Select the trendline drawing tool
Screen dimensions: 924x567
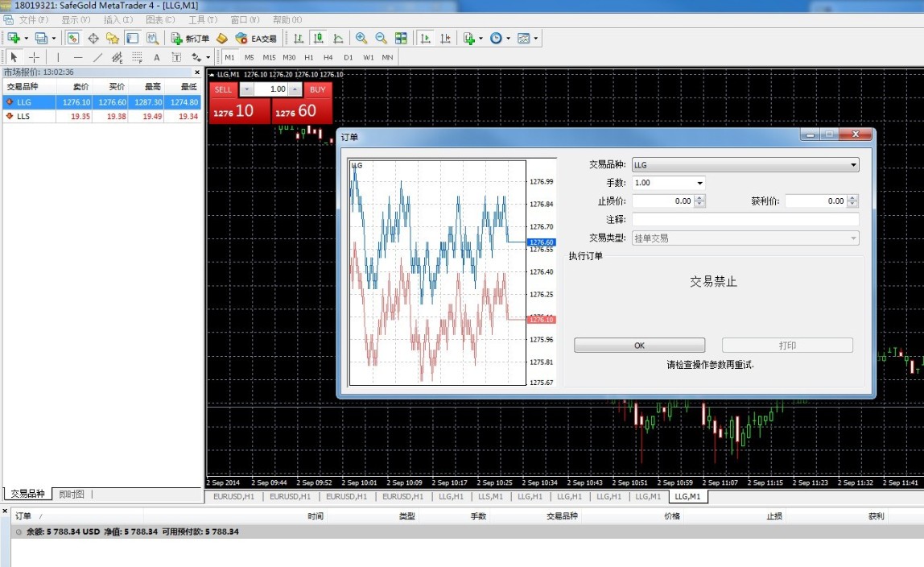pyautogui.click(x=98, y=57)
